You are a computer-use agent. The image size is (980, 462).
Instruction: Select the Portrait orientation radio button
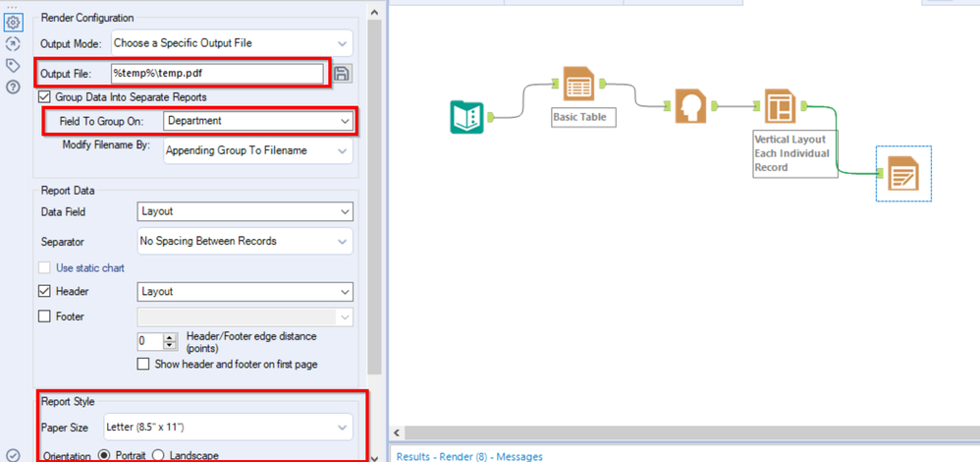105,456
